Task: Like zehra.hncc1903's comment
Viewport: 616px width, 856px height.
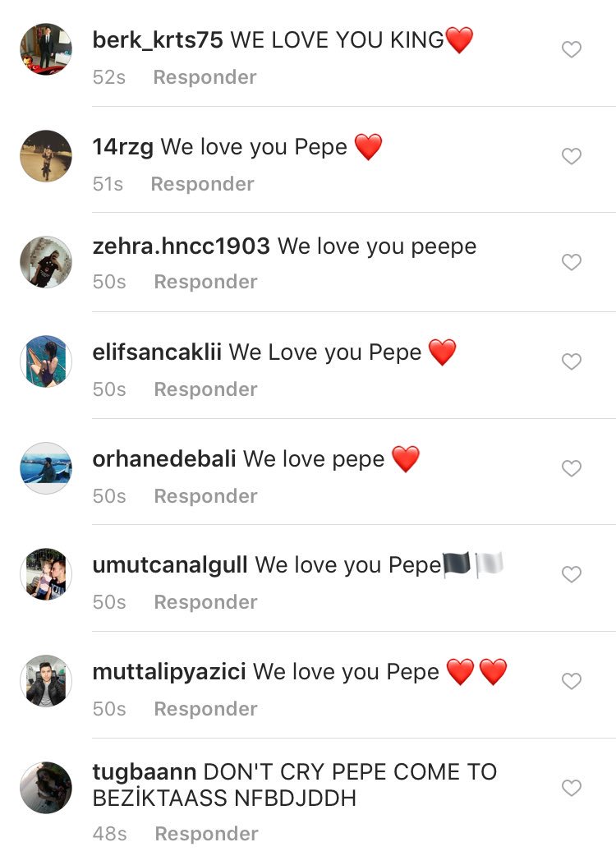Action: (572, 262)
